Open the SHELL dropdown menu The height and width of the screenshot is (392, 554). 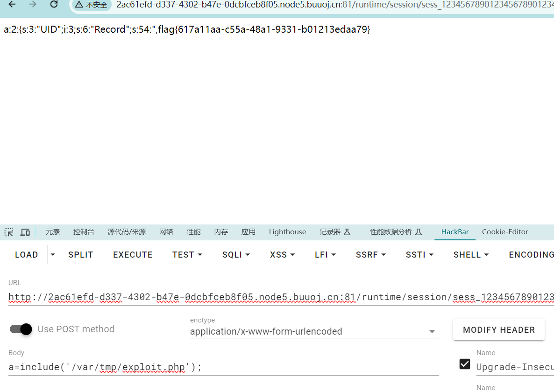coord(471,255)
